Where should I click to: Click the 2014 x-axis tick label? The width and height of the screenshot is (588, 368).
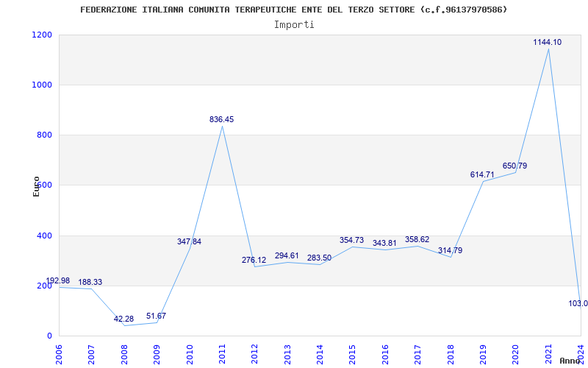[x=320, y=354]
